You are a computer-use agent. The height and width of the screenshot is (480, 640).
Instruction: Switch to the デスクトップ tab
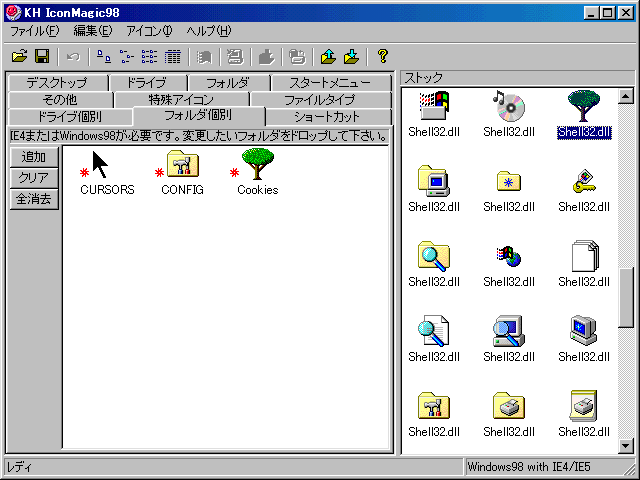tap(56, 83)
